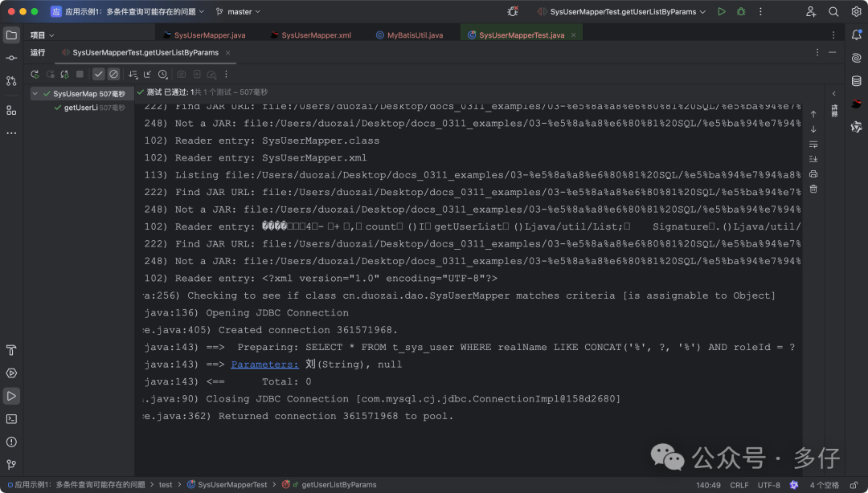Jump to previous console occurrence (up arrow)
This screenshot has width=868, height=493.
coord(813,114)
